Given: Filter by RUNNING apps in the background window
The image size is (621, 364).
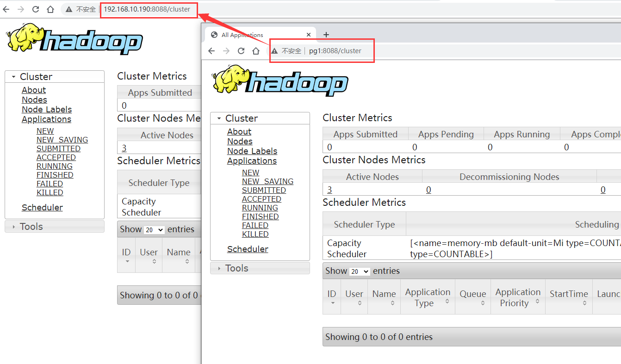Looking at the screenshot, I should [55, 166].
